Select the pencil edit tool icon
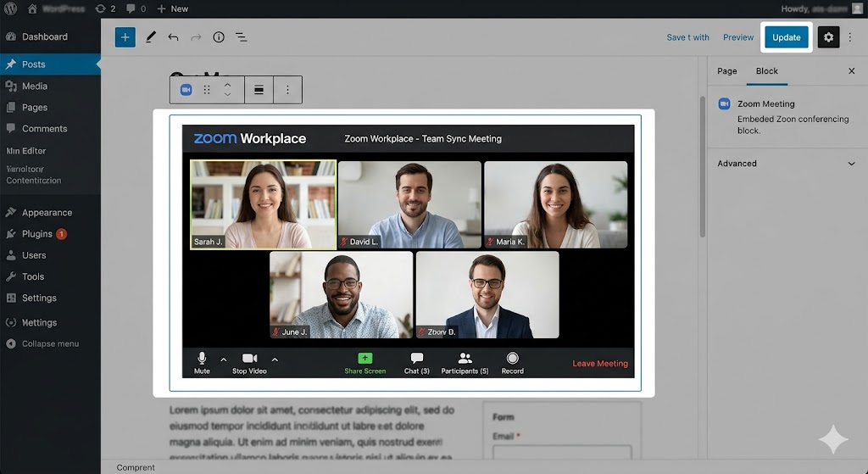Image resolution: width=868 pixels, height=474 pixels. (150, 37)
